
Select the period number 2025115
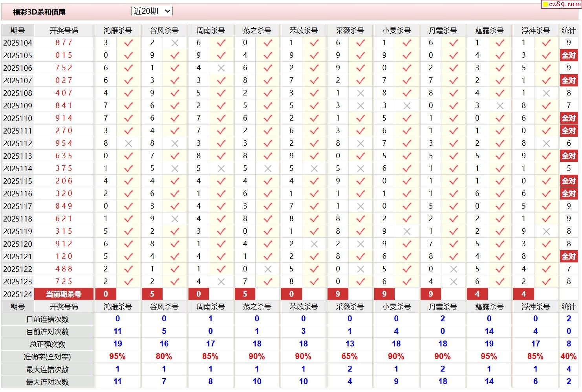18,181
